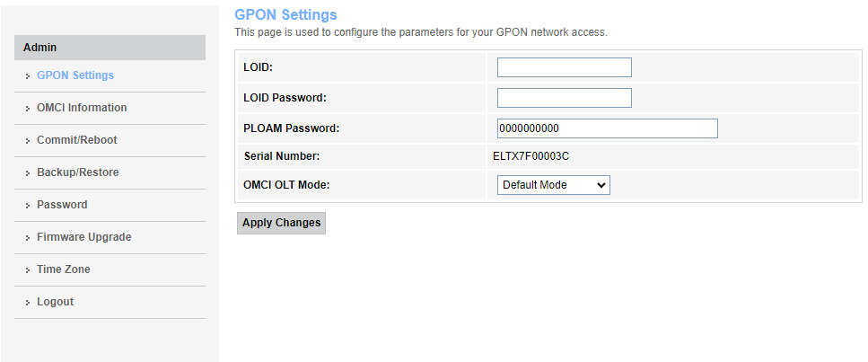Open the Time Zone settings

(63, 269)
